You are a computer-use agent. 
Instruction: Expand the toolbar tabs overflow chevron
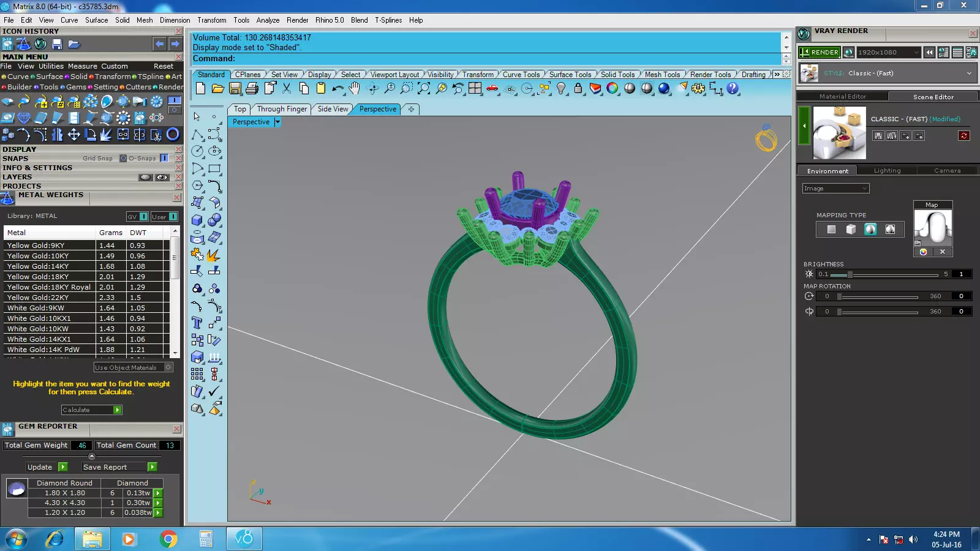(x=777, y=75)
